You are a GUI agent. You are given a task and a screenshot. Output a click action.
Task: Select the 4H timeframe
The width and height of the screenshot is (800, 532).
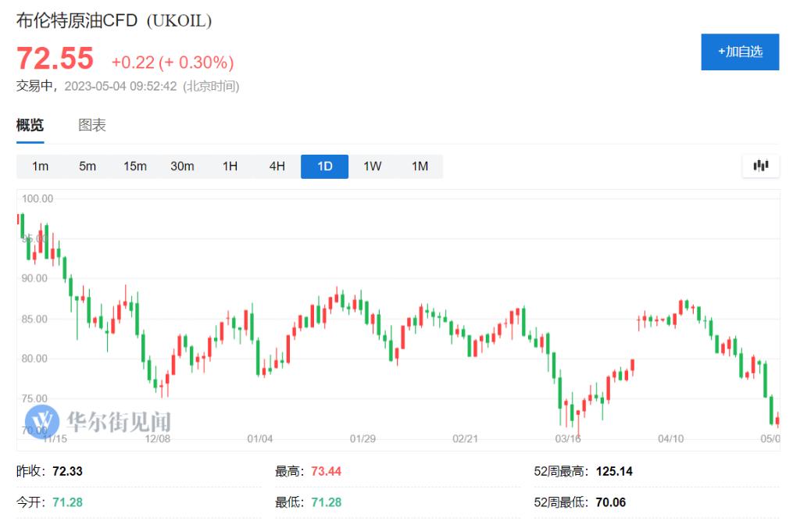(x=277, y=166)
